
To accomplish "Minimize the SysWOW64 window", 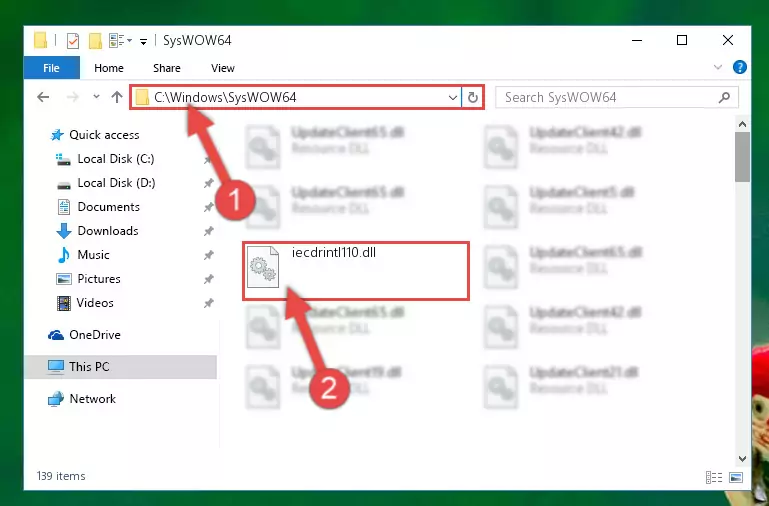I will (x=637, y=40).
